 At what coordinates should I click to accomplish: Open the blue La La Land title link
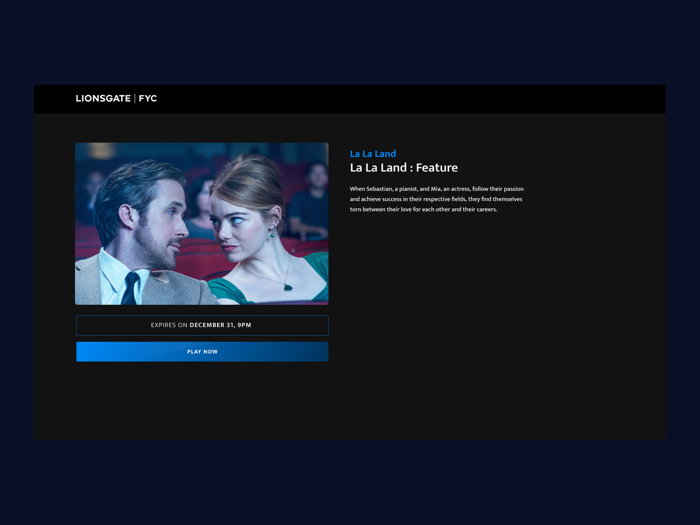click(x=373, y=154)
